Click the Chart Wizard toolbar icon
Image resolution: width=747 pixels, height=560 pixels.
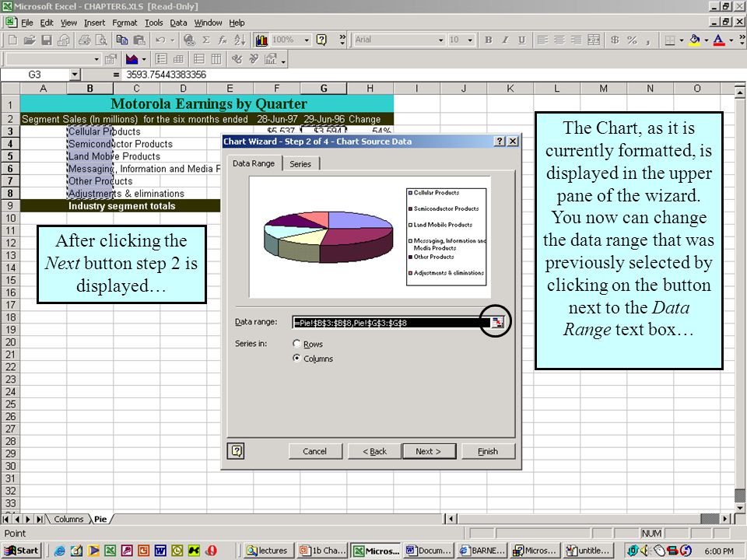tap(261, 40)
